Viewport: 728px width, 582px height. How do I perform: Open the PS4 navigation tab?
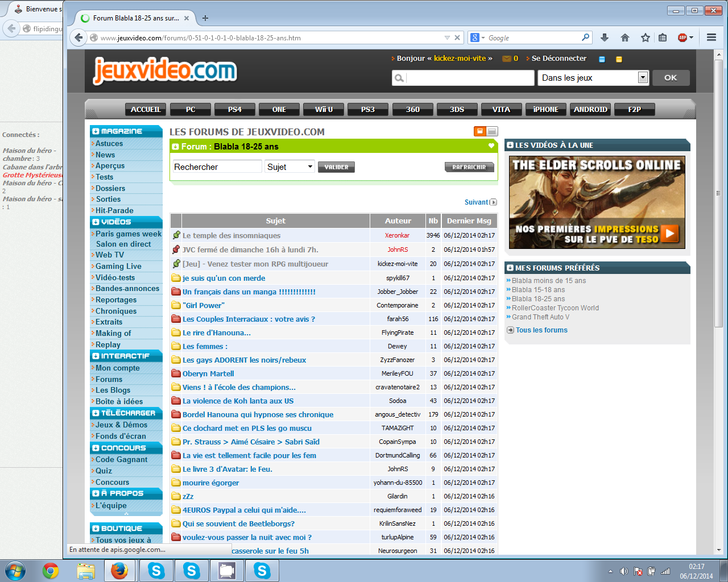tap(234, 109)
